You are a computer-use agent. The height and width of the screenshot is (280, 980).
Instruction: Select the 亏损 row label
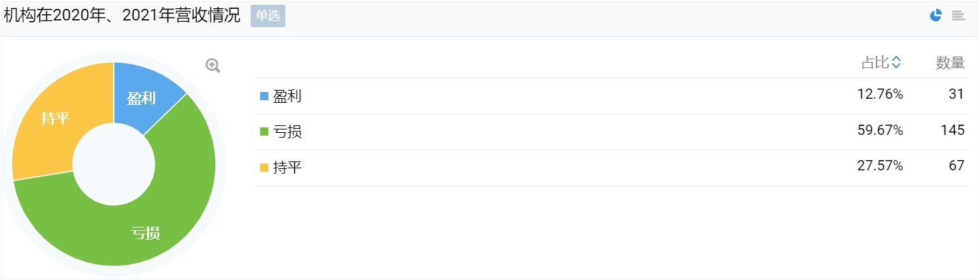[x=287, y=131]
